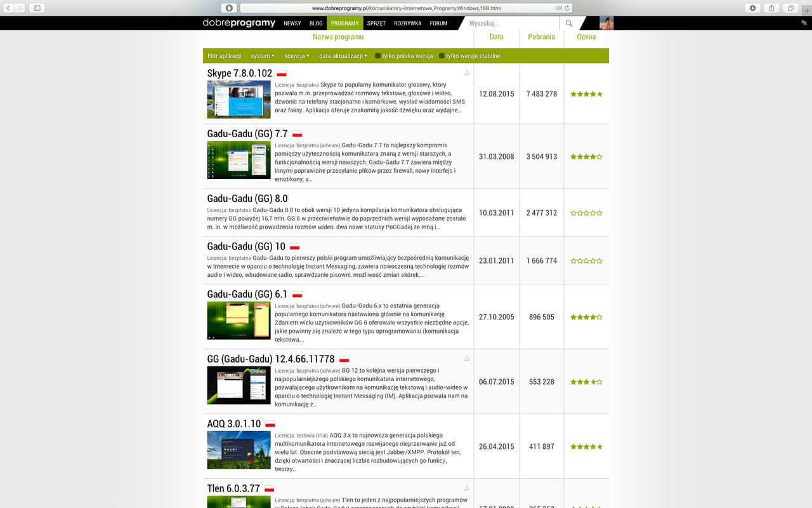The width and height of the screenshot is (812, 508).
Task: Open the ROZRYWKA menu item
Action: point(407,23)
